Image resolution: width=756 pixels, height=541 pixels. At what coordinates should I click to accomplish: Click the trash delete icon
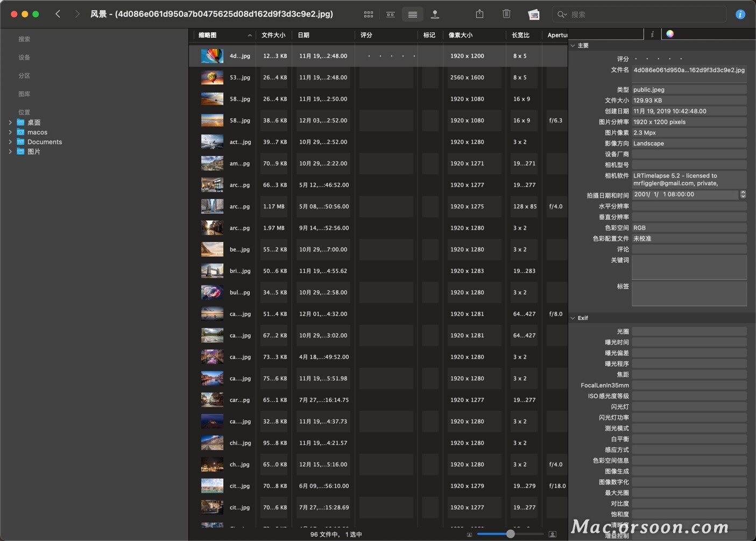pos(506,14)
